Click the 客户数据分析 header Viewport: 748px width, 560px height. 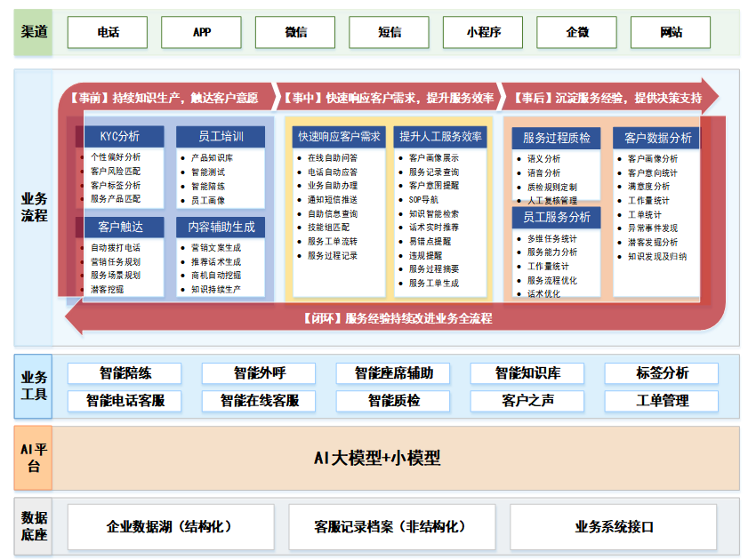point(656,138)
